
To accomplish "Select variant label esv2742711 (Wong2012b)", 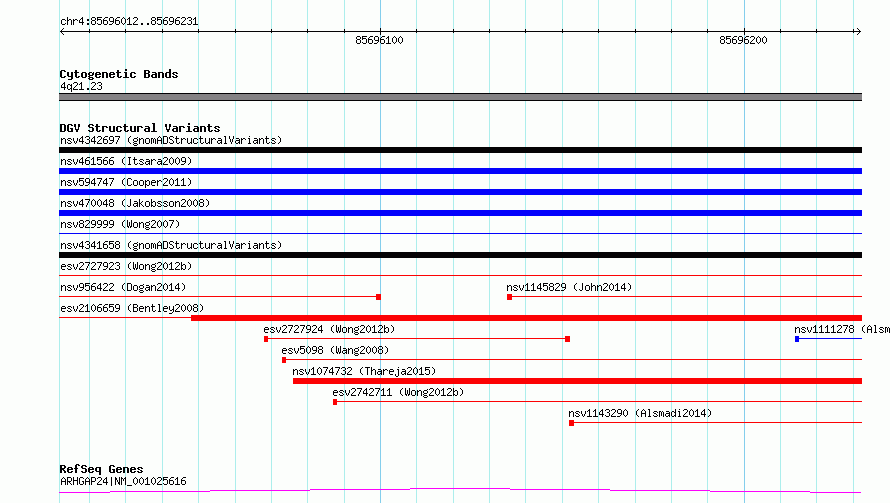I will (x=398, y=392).
